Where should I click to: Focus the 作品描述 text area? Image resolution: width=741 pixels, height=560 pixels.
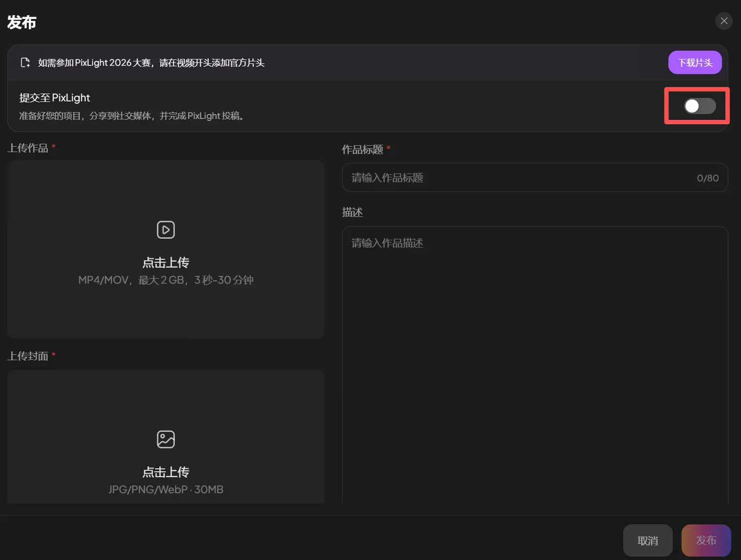(534, 365)
